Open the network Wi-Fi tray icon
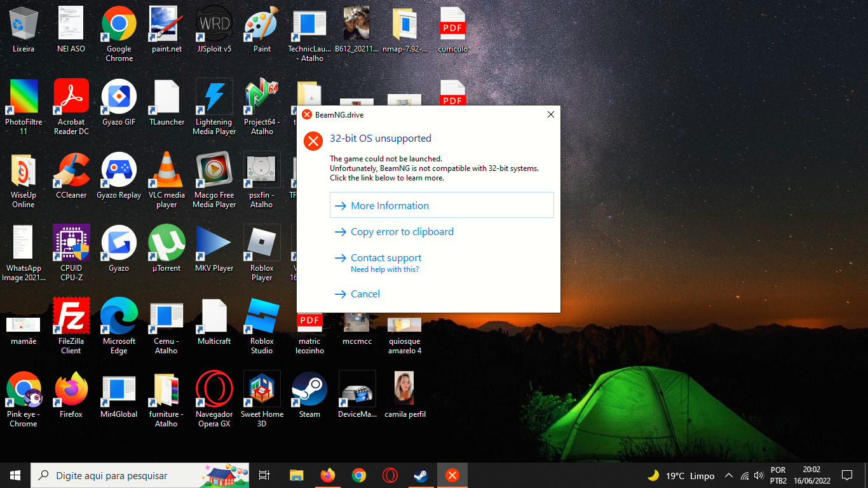The width and height of the screenshot is (868, 488). pyautogui.click(x=744, y=475)
